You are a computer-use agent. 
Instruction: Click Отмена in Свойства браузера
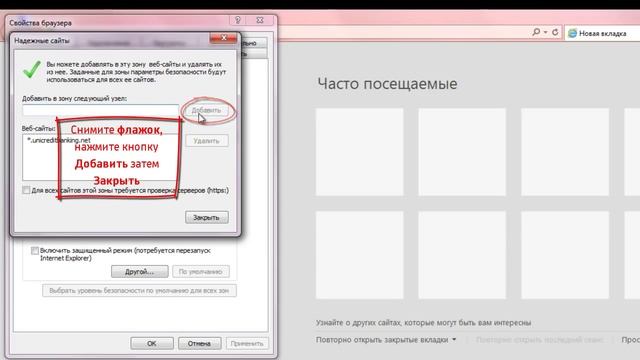click(199, 343)
